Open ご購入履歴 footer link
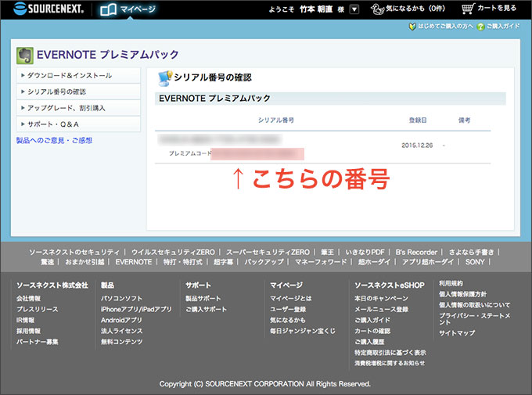Screen dimensions: 532x395 tap(369, 342)
